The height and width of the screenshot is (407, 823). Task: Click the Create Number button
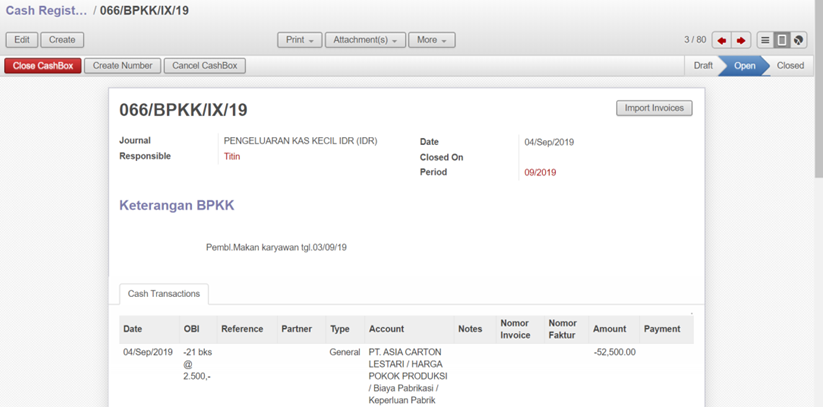coord(122,66)
